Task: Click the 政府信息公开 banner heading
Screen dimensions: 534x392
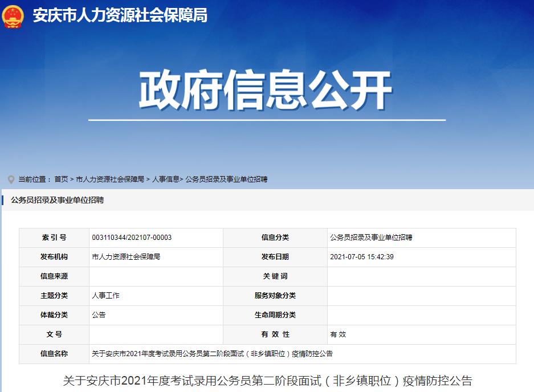Action: point(266,91)
